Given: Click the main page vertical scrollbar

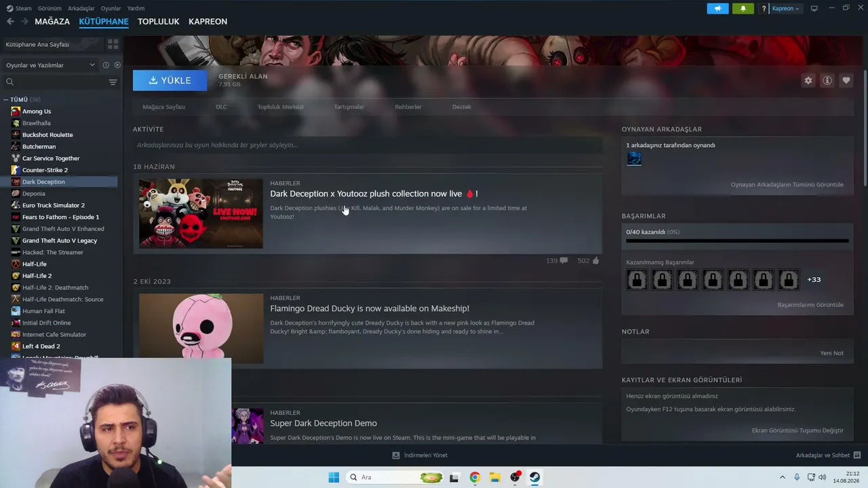Looking at the screenshot, I should click(865, 129).
